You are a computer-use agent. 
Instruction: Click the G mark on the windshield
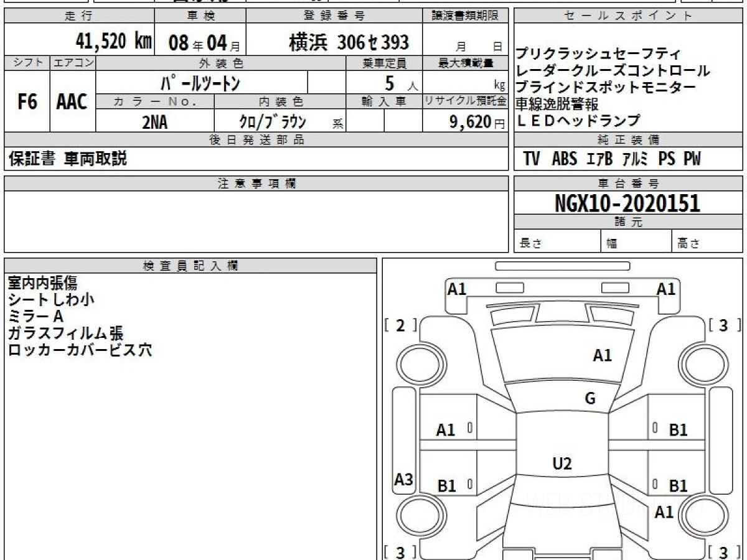tap(590, 399)
